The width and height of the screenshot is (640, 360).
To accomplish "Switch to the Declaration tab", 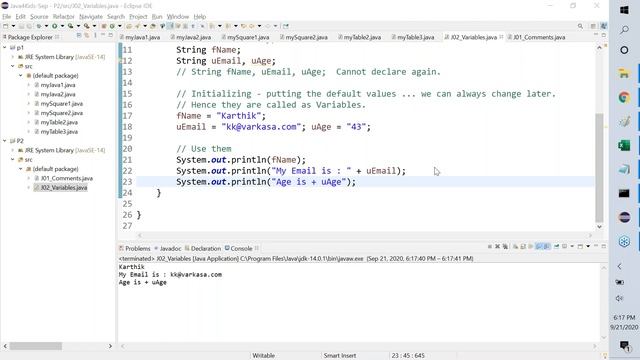I will coord(203,249).
